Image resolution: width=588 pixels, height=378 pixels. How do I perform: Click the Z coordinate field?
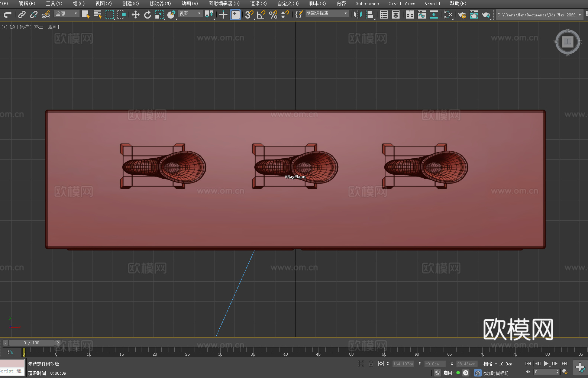pos(467,364)
